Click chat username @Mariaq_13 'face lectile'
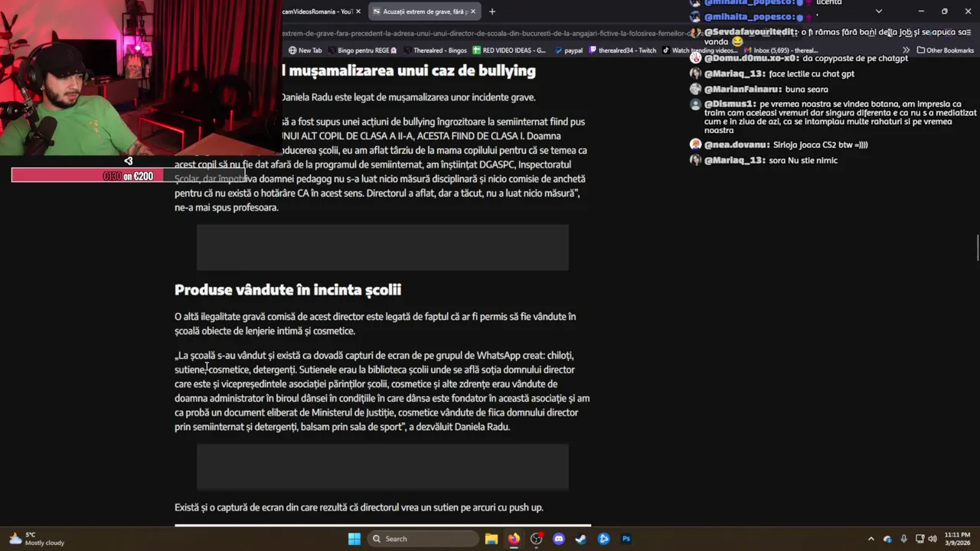Image resolution: width=980 pixels, height=551 pixels. (x=734, y=74)
